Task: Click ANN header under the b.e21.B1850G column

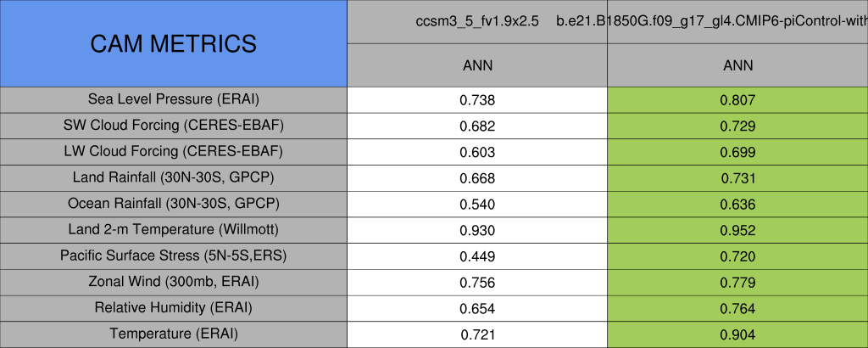Action: [737, 65]
